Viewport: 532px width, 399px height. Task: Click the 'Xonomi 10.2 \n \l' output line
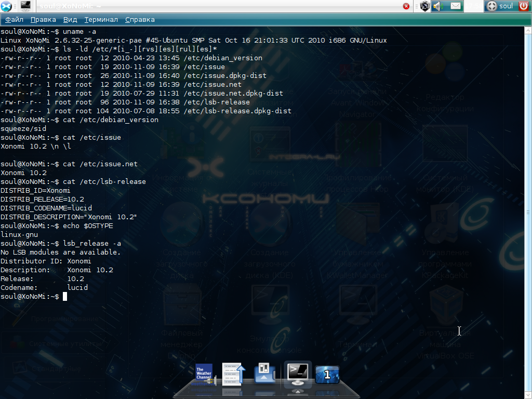(36, 146)
